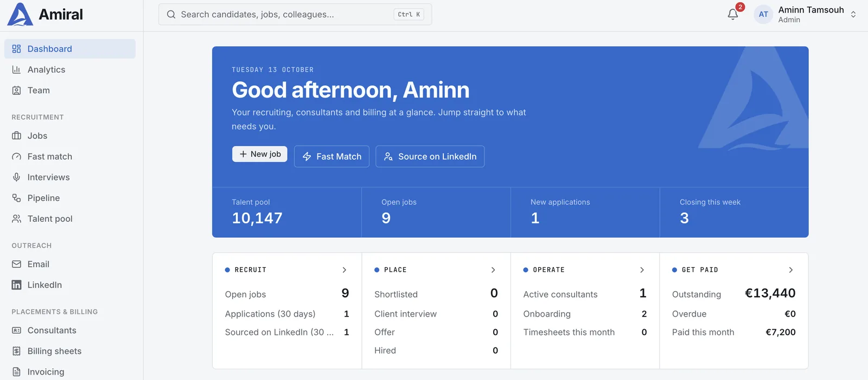Click the Consultants ID card icon

pos(17,330)
